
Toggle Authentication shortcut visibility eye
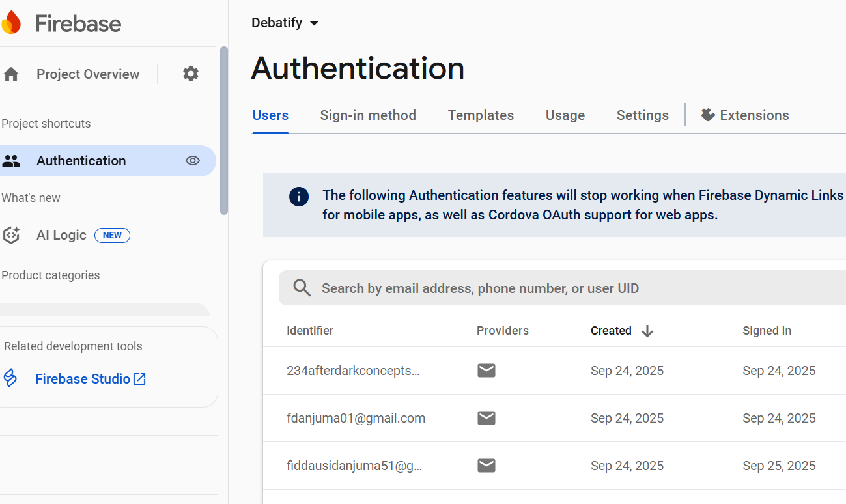193,161
